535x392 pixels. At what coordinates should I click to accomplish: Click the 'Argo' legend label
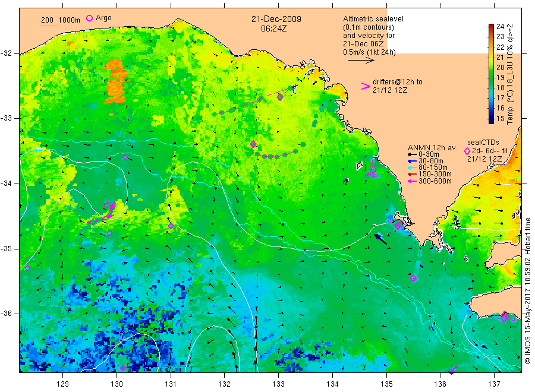pos(103,18)
